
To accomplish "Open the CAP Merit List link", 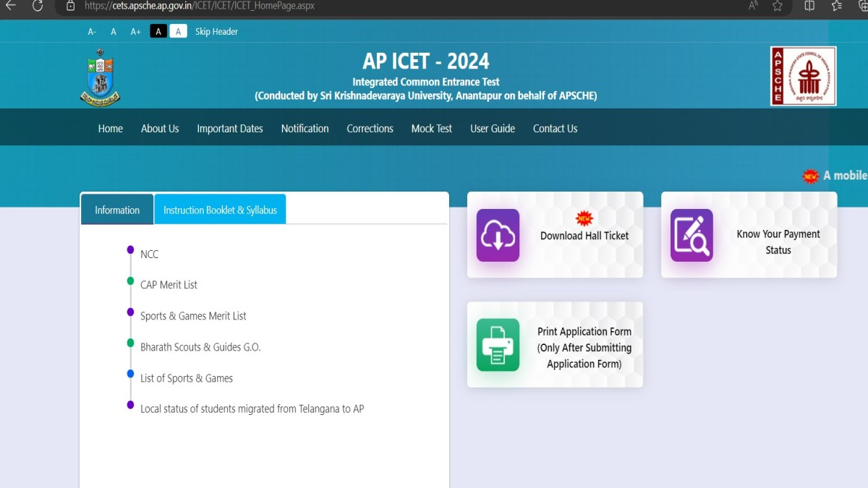I will coord(169,285).
